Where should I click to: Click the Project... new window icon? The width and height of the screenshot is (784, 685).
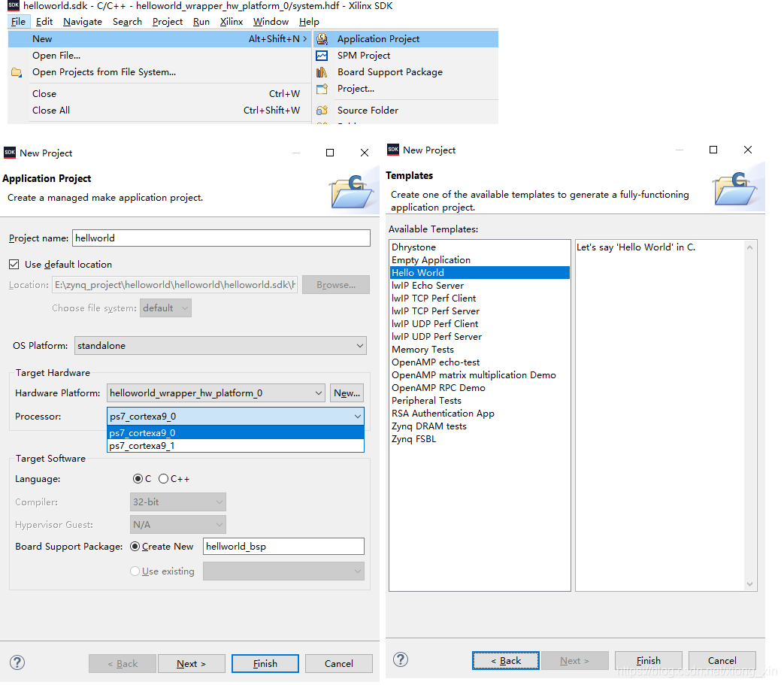[x=322, y=89]
